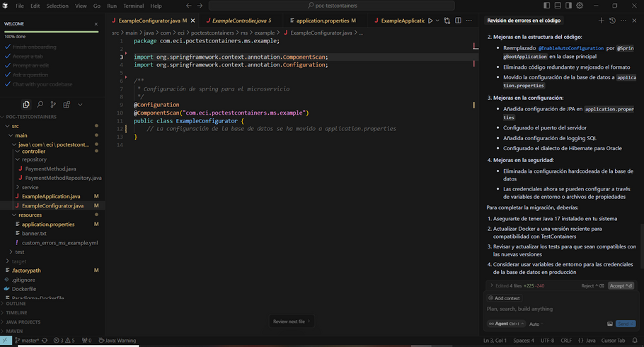Send the chat message

(x=626, y=324)
